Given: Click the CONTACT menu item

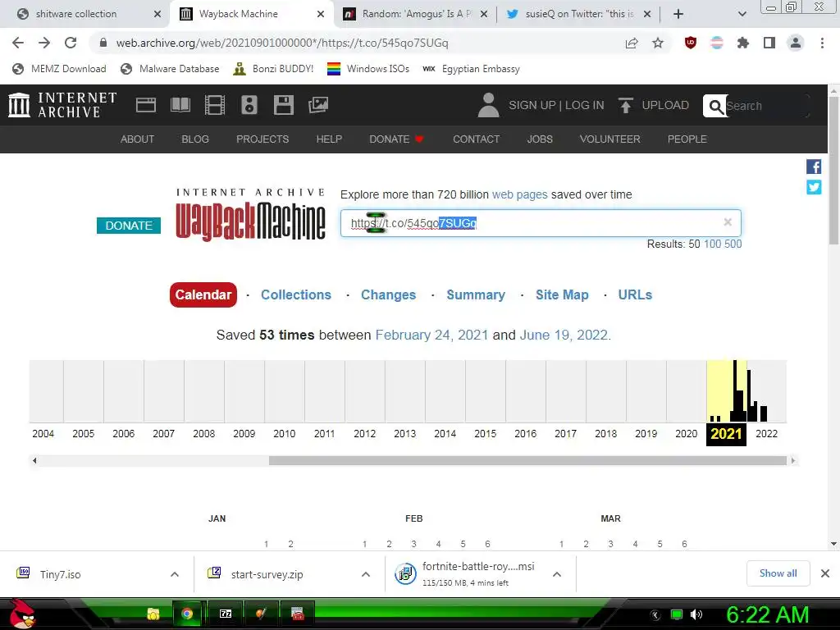Looking at the screenshot, I should 477,139.
